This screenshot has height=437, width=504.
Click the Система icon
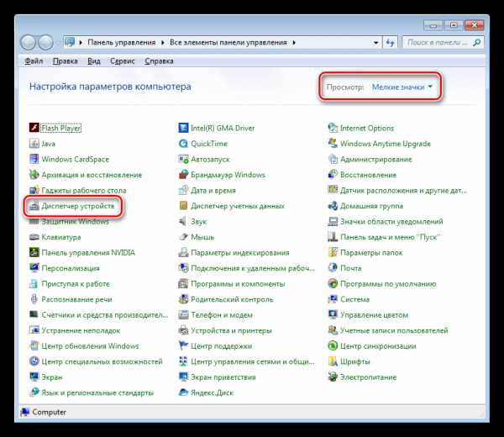click(333, 299)
